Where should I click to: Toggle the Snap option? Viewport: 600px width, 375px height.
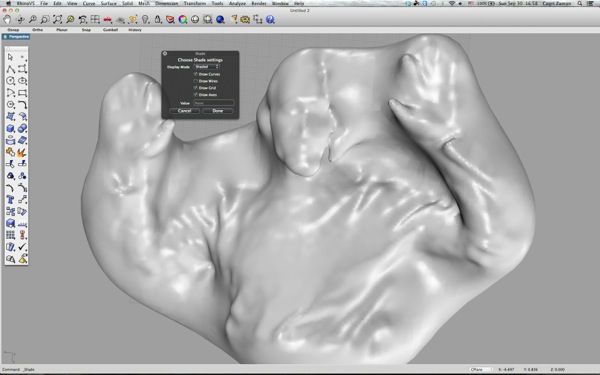(86, 30)
